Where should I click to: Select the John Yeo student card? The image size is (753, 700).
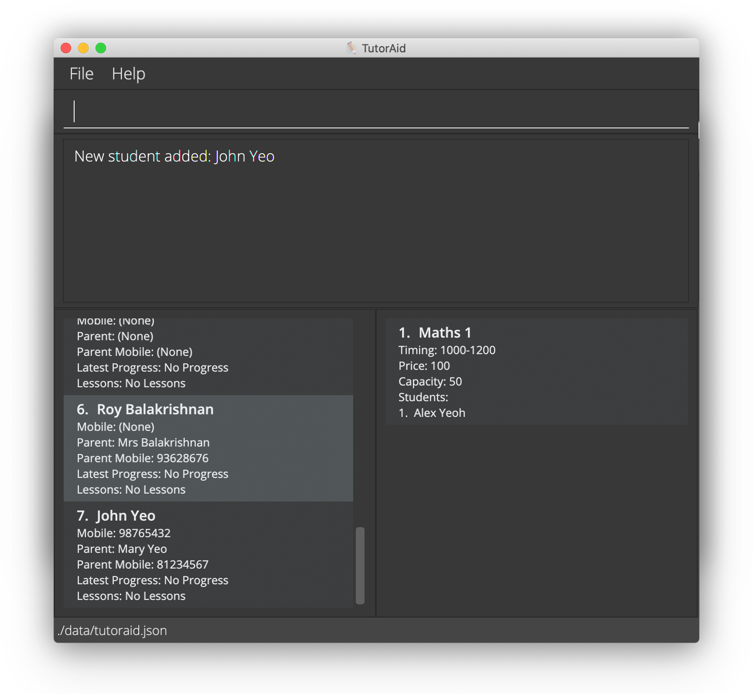(x=208, y=554)
